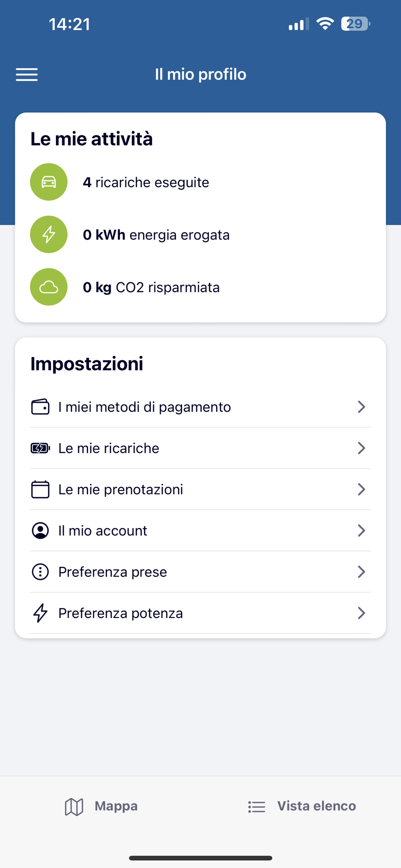Switch to the Mappa tab

click(101, 806)
